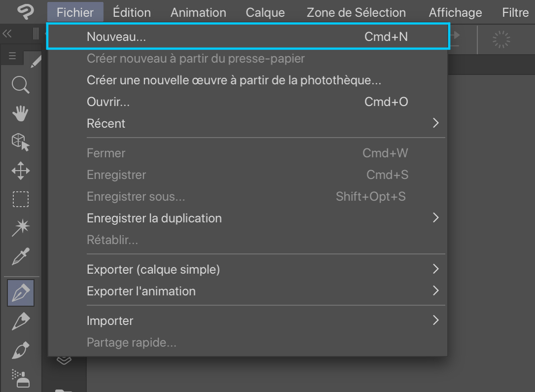Select the Zoom magnifier tool

point(21,85)
